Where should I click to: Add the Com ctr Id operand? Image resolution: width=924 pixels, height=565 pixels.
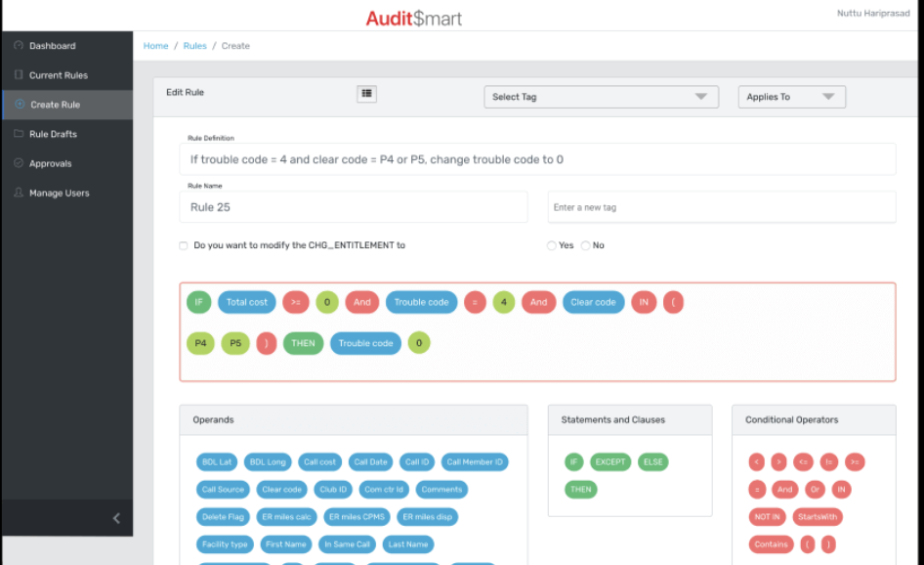(x=384, y=489)
